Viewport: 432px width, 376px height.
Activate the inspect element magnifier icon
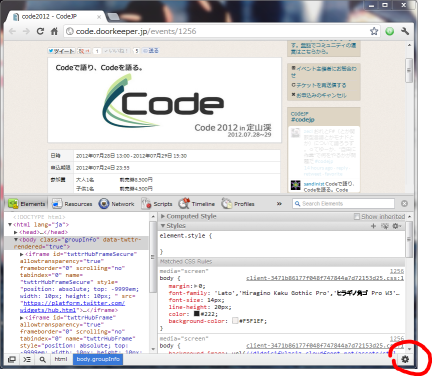click(42, 359)
